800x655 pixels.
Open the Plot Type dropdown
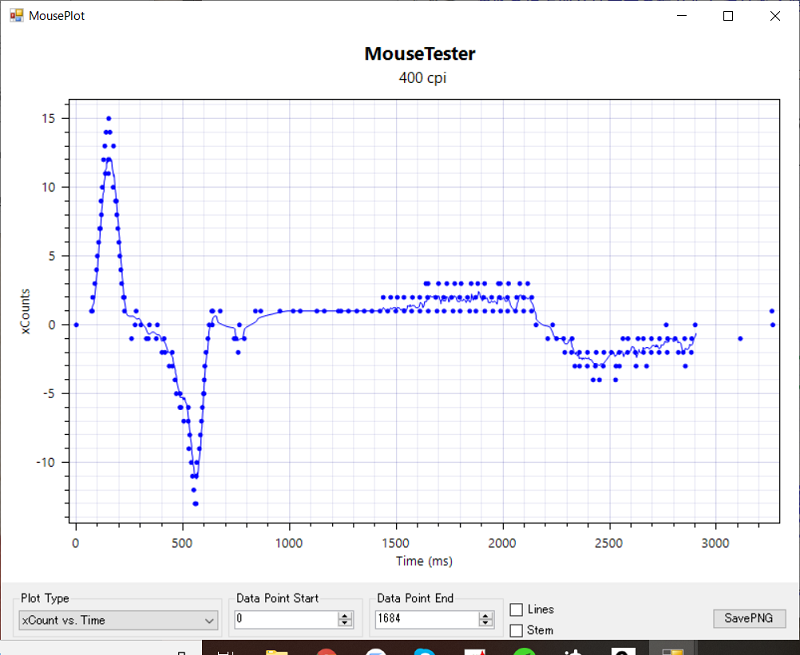(118, 620)
